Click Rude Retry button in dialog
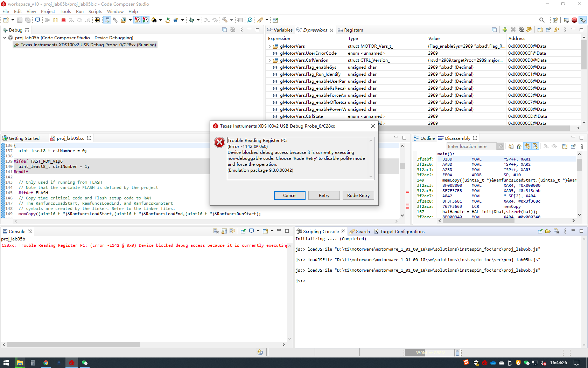Screen dimensions: 588x368 tap(358, 196)
